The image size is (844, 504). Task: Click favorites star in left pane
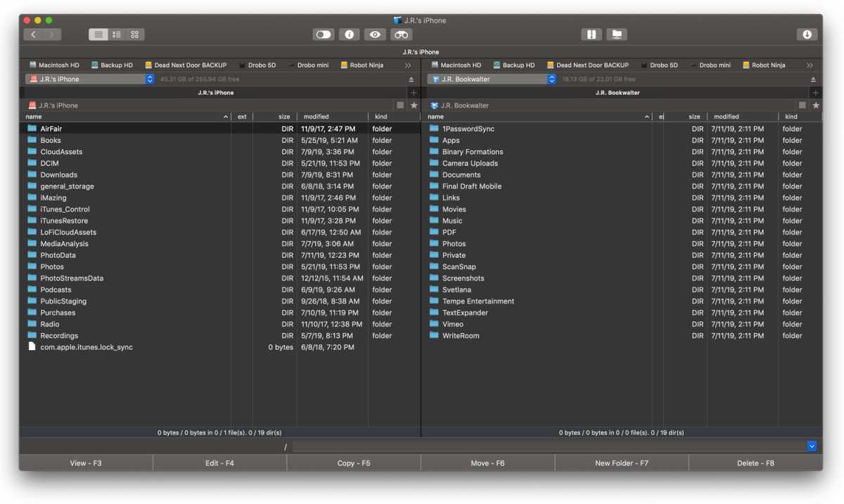pyautogui.click(x=414, y=105)
